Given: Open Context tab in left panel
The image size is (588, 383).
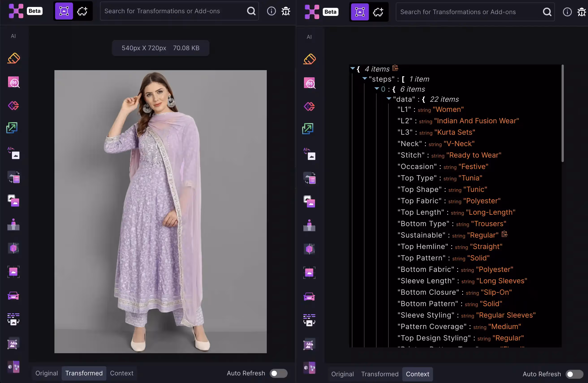Looking at the screenshot, I should coord(122,373).
